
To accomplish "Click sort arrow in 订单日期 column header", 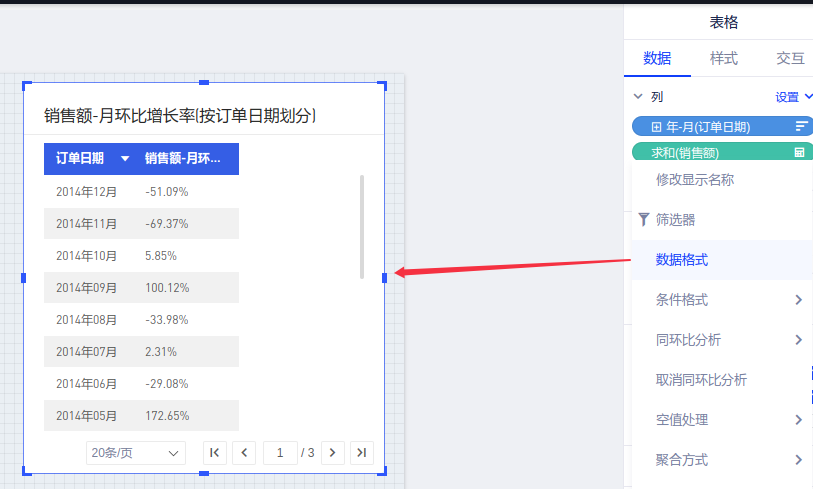I will [125, 159].
